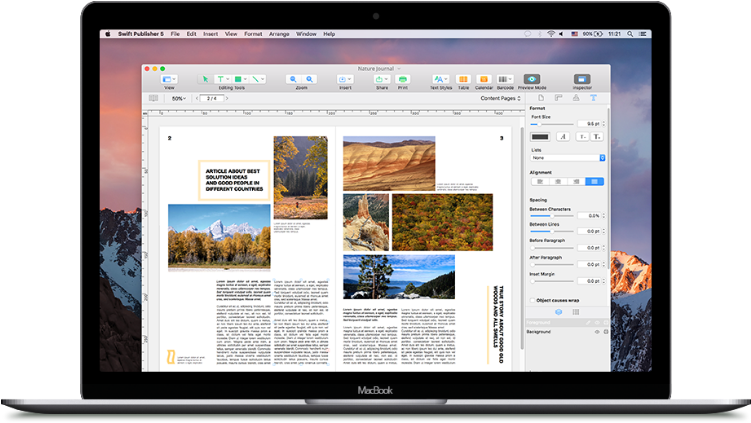Open the Content Pages dropdown
The image size is (751, 423).
[501, 98]
